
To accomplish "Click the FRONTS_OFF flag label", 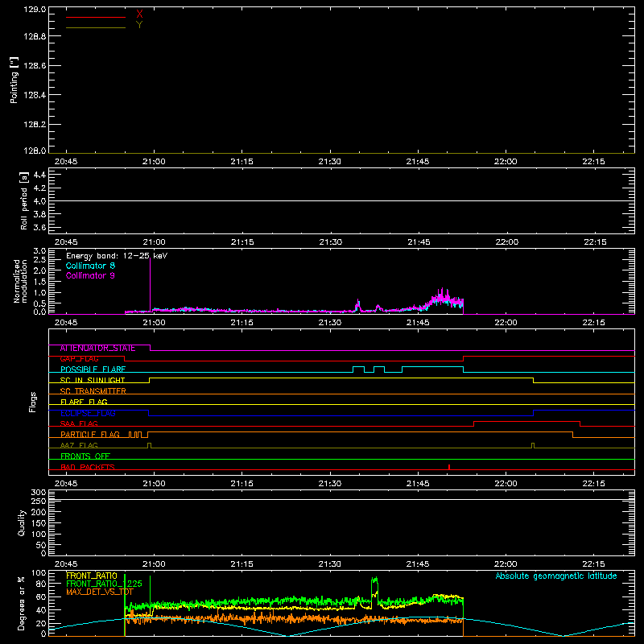I will [x=85, y=456].
